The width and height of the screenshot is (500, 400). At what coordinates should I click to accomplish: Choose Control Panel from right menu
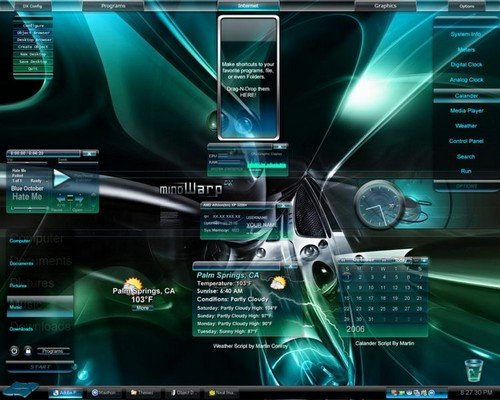tap(466, 141)
